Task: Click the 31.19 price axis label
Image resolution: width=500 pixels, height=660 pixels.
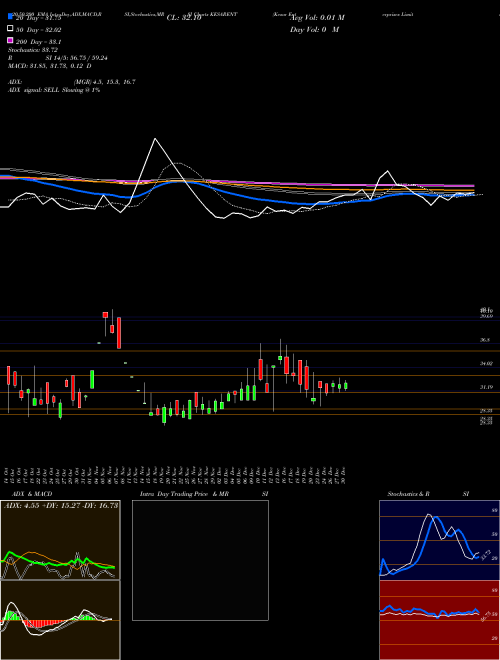Action: tap(487, 386)
